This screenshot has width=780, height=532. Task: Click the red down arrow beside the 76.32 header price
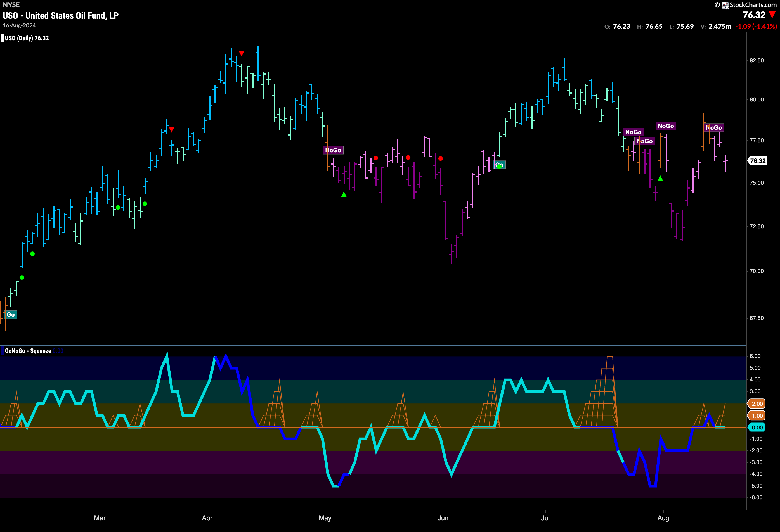pyautogui.click(x=772, y=15)
